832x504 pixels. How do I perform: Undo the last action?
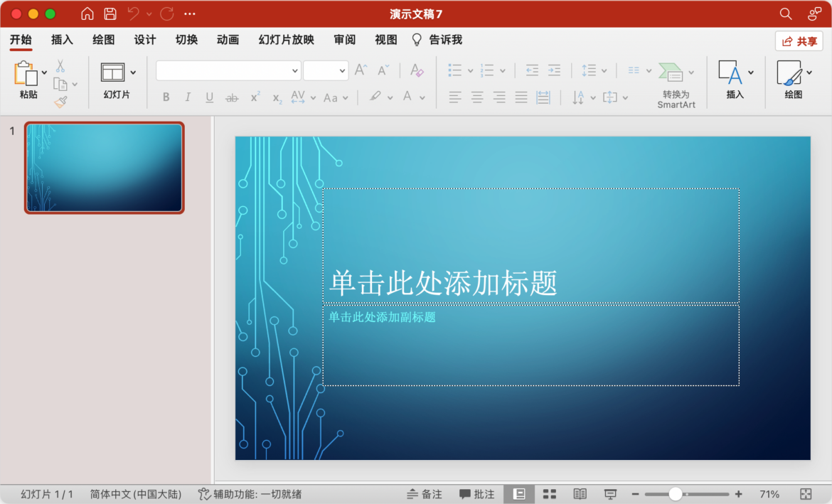[133, 14]
